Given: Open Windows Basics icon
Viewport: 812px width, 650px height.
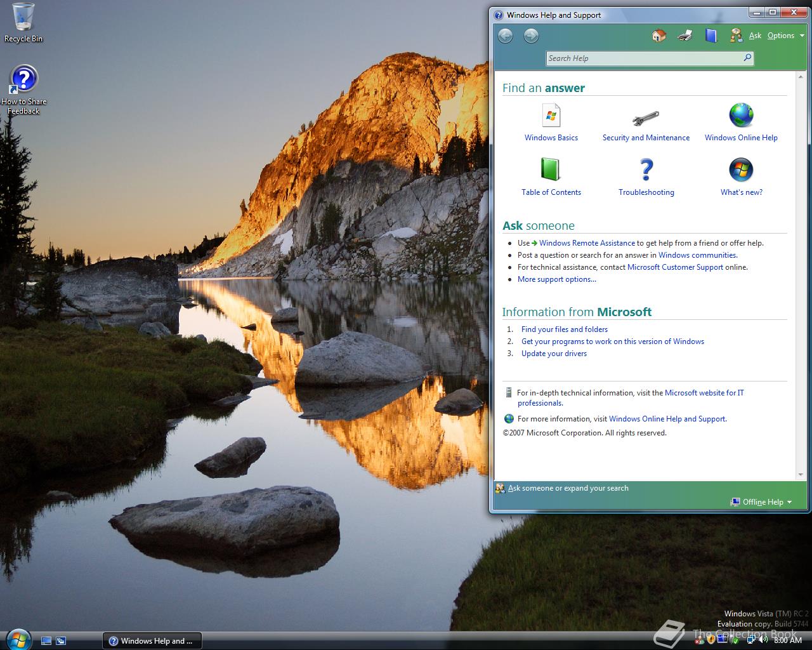Looking at the screenshot, I should click(x=551, y=116).
